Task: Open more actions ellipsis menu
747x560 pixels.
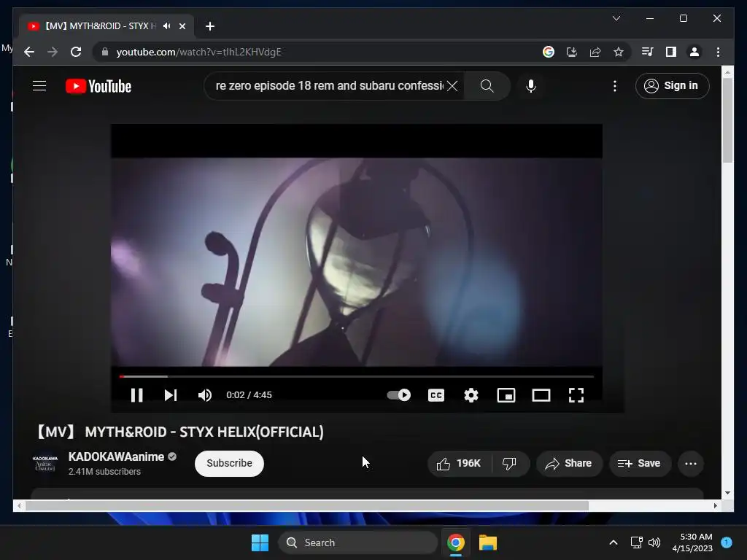Action: pyautogui.click(x=690, y=463)
